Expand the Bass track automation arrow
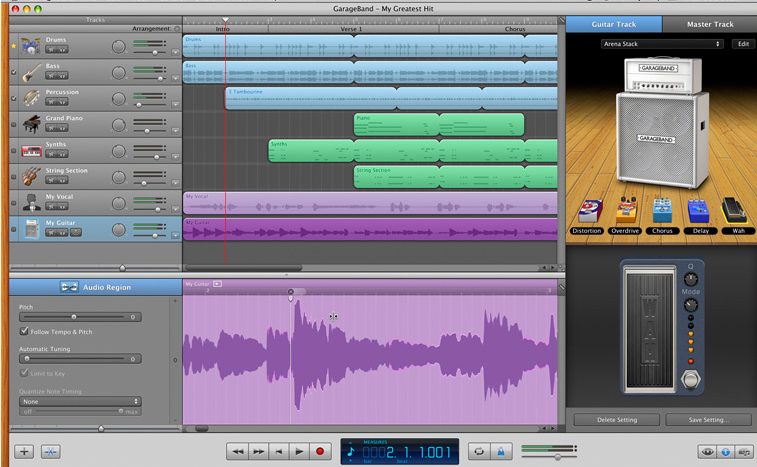Viewport: 757px width, 467px height. [x=175, y=78]
